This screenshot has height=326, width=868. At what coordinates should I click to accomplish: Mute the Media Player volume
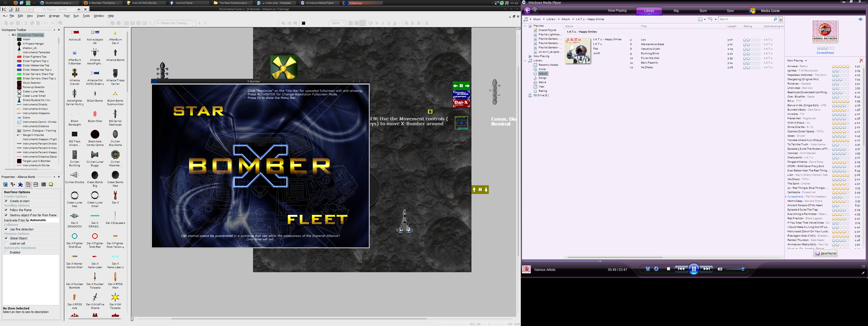pos(720,269)
